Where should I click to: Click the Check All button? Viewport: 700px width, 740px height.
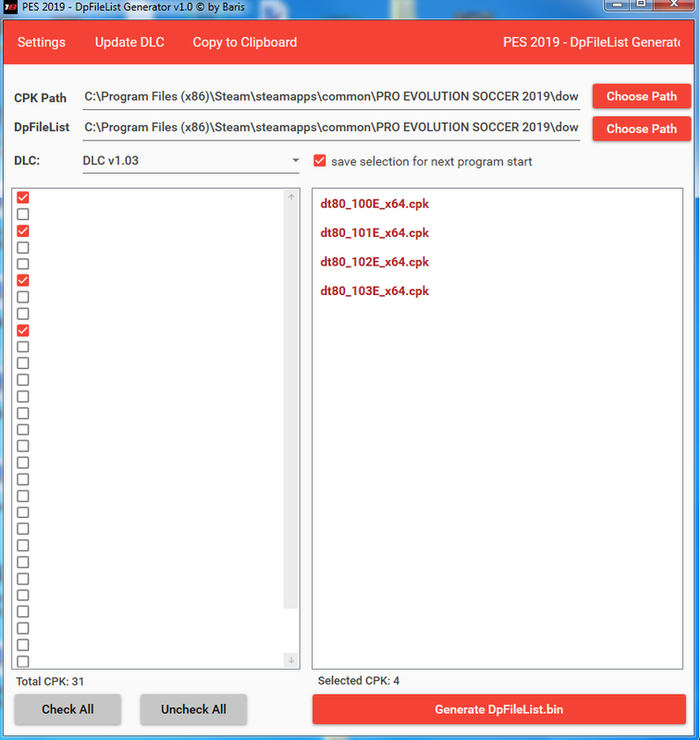pos(68,709)
